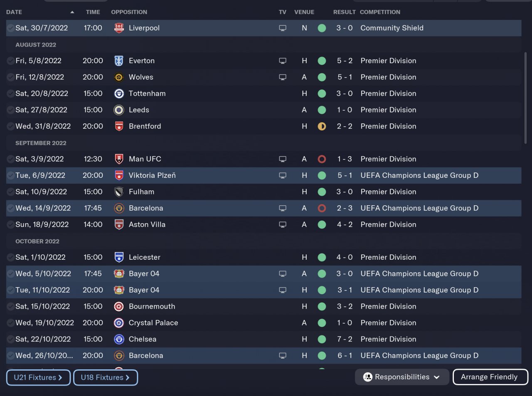Click the Barcelona crest on 14/9/2022 row
The width and height of the screenshot is (532, 396).
pos(119,208)
